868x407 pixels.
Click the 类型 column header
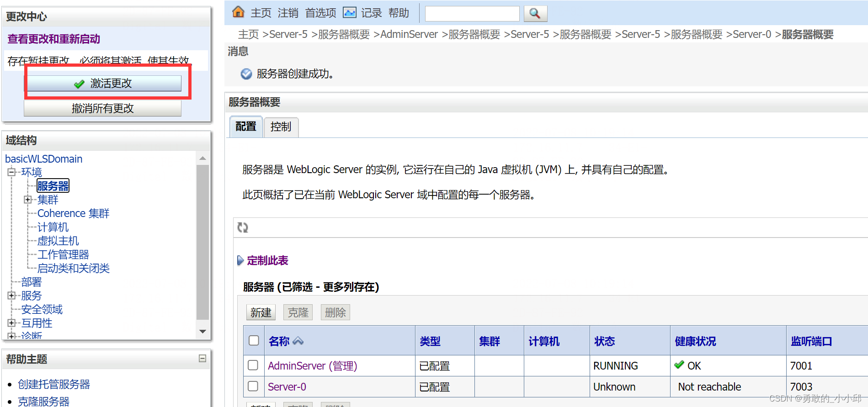pos(430,341)
